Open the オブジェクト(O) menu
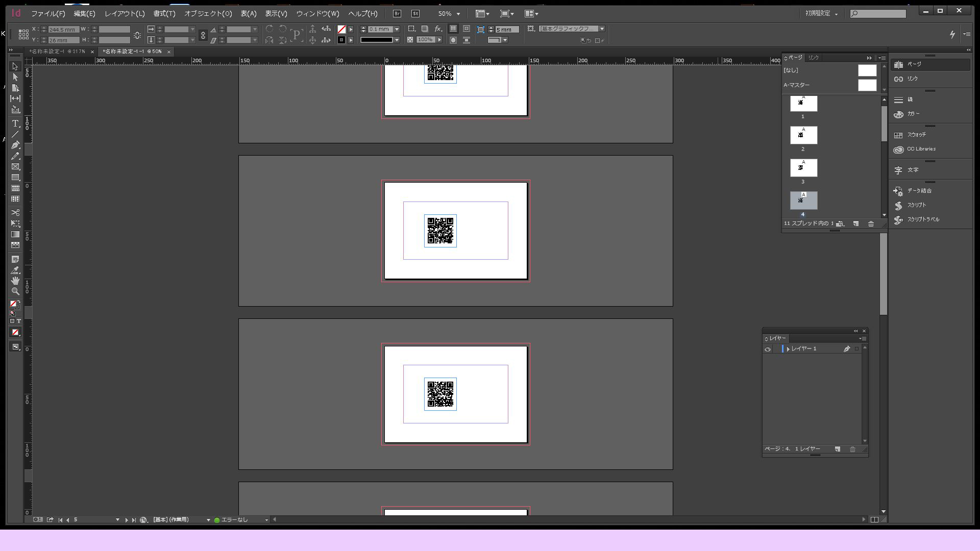Screen dimensions: 980x551 point(208,14)
